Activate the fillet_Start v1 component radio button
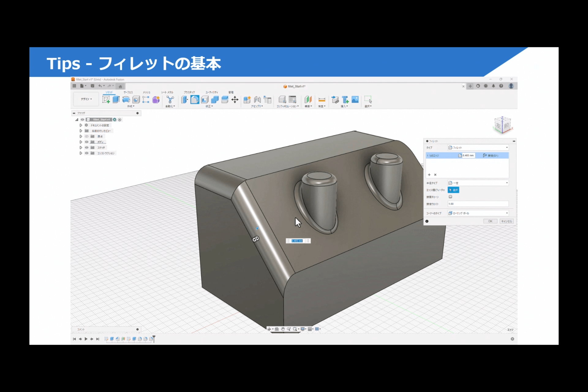 click(120, 120)
